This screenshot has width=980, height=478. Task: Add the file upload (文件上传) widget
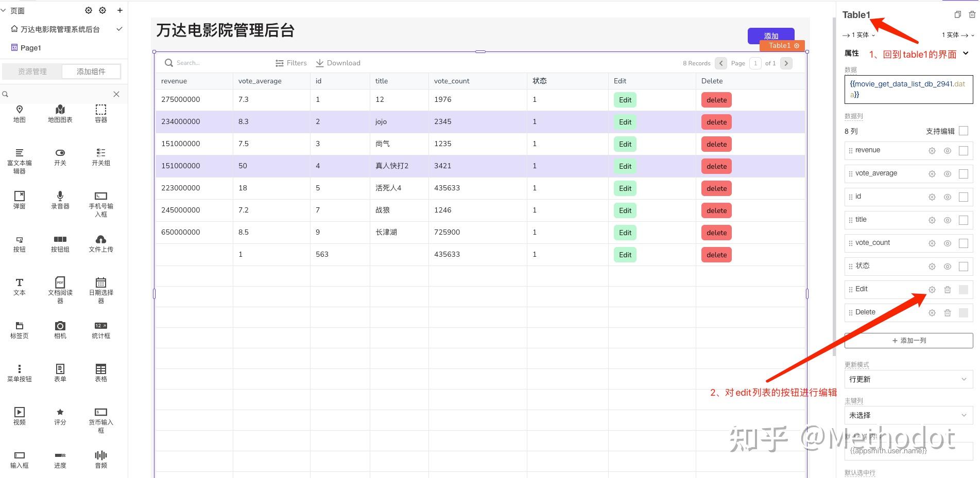click(101, 243)
